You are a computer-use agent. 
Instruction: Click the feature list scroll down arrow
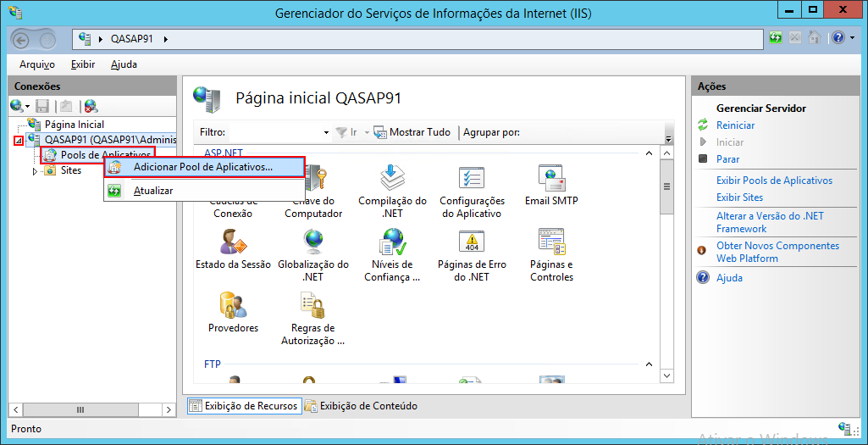667,375
